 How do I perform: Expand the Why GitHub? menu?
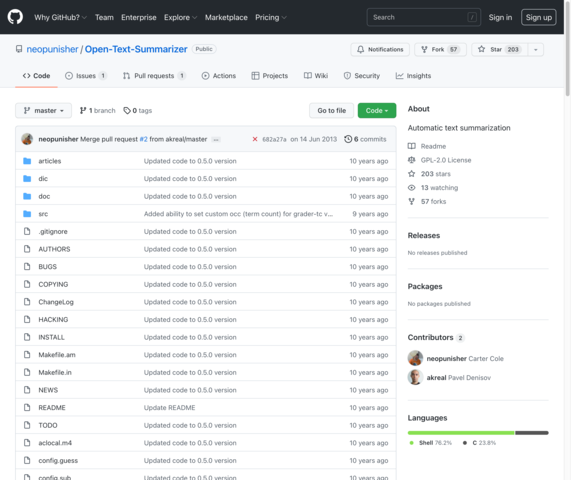click(x=60, y=17)
